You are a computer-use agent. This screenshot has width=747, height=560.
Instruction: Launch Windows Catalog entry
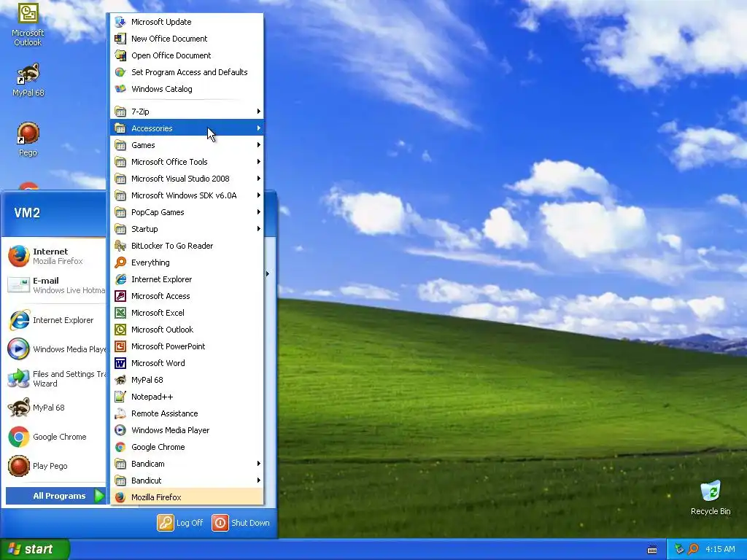(x=187, y=89)
